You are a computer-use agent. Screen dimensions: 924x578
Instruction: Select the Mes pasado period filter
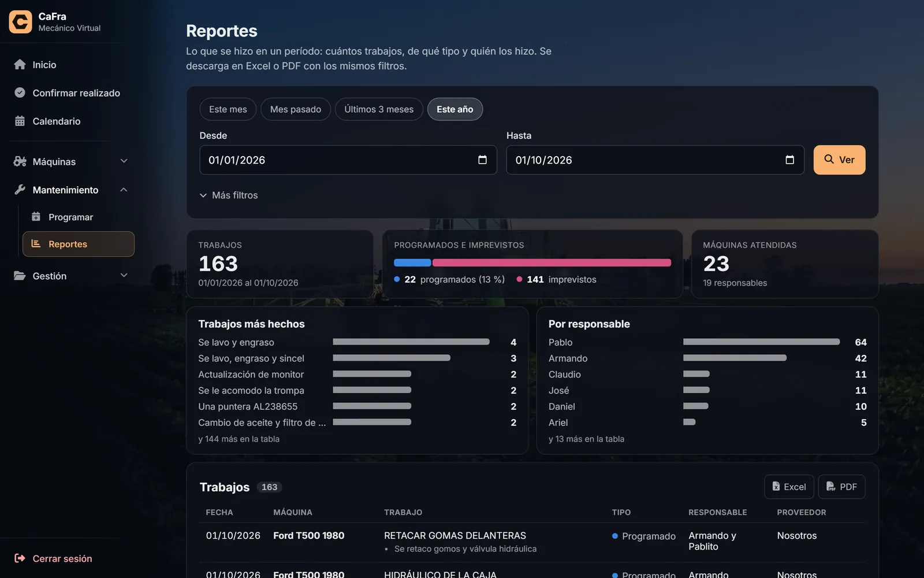(x=296, y=109)
